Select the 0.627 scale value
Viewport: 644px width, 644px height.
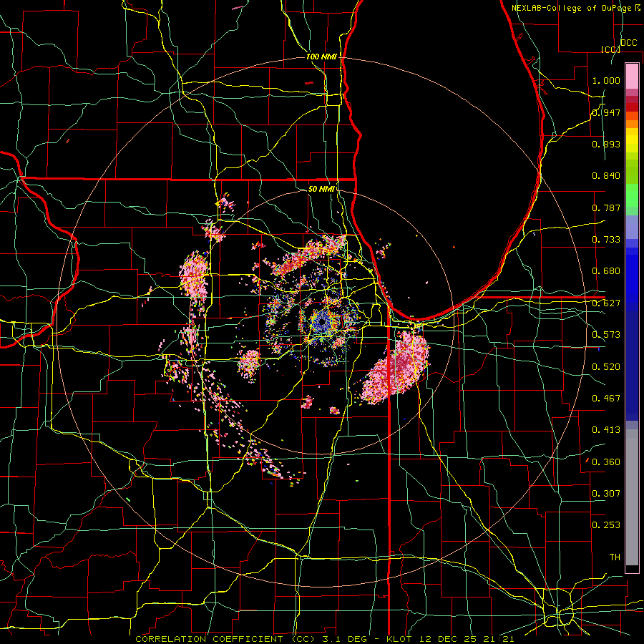pyautogui.click(x=606, y=303)
